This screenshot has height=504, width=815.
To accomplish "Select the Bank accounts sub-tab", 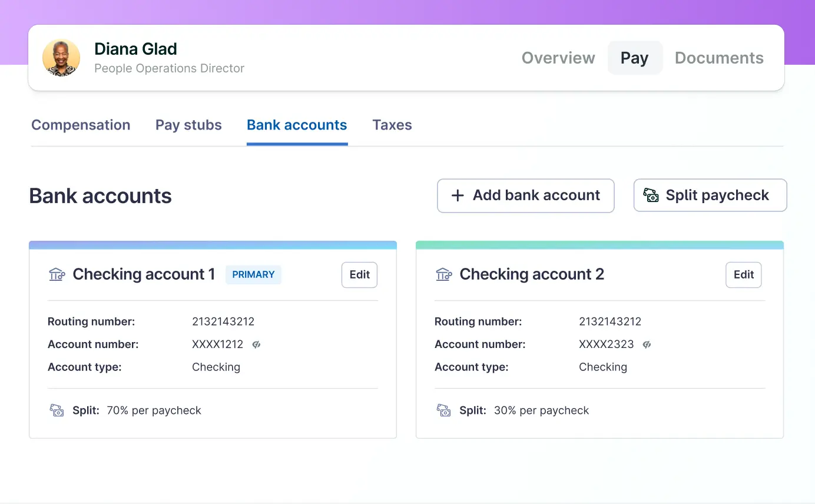I will (x=297, y=125).
